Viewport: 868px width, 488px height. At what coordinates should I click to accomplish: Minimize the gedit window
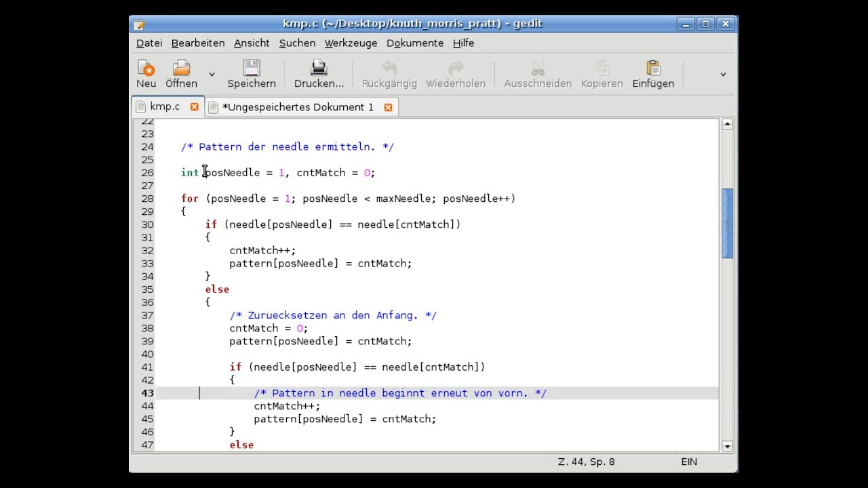(686, 24)
